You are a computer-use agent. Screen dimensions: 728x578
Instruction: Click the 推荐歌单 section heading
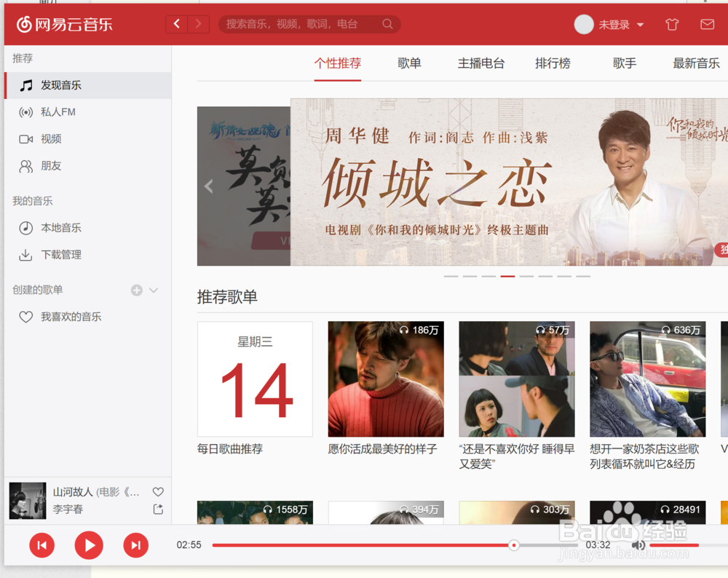[227, 297]
